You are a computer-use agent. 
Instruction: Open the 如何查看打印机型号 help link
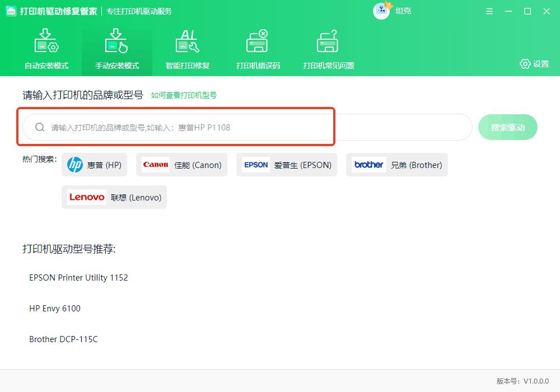[x=184, y=95]
